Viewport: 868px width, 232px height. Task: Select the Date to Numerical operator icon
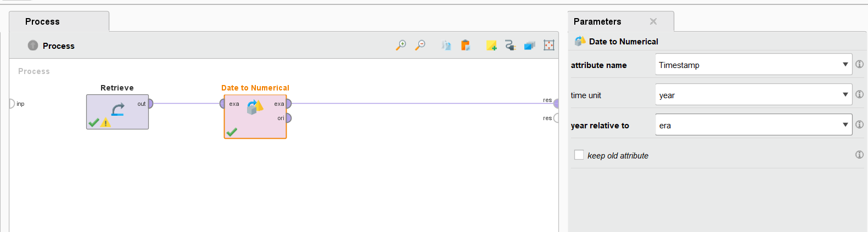(255, 106)
